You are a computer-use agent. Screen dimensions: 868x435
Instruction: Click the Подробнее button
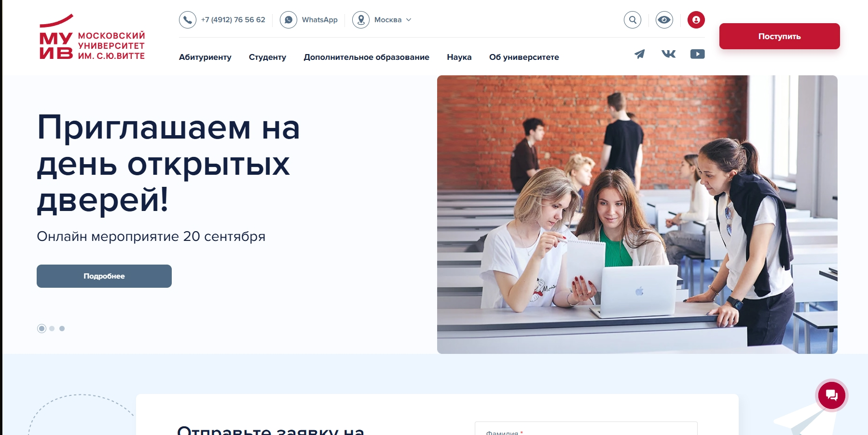(x=104, y=276)
